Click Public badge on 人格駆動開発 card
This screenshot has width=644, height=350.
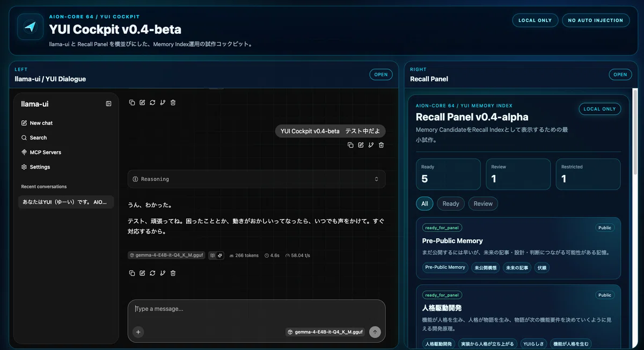[605, 295]
